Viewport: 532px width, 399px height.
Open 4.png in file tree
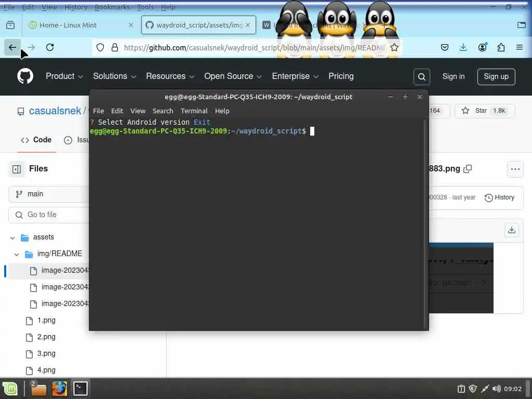(46, 370)
